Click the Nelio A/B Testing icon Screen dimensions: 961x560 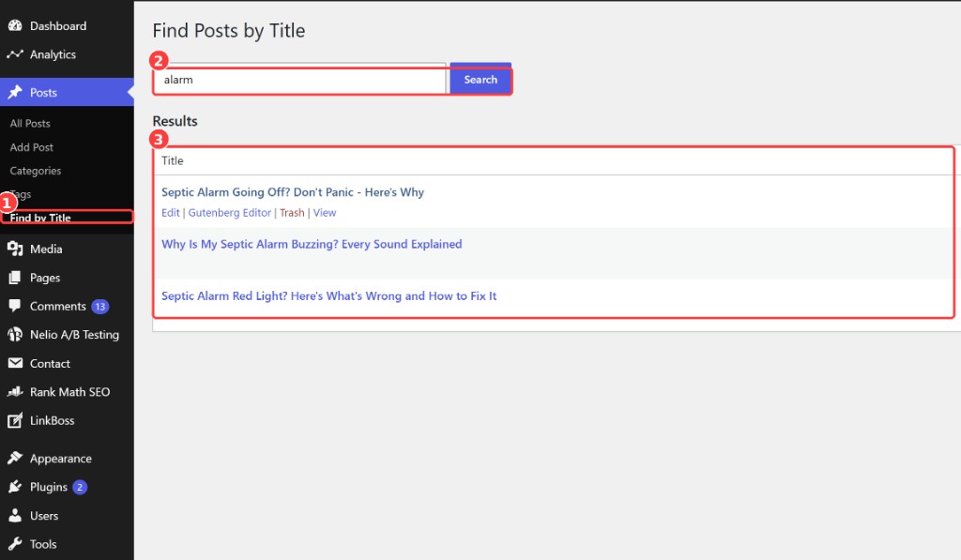click(x=15, y=335)
